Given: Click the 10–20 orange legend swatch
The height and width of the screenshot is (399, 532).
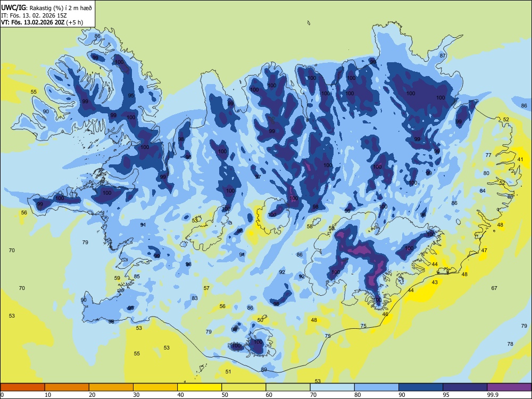Looking at the screenshot, I should [67, 387].
